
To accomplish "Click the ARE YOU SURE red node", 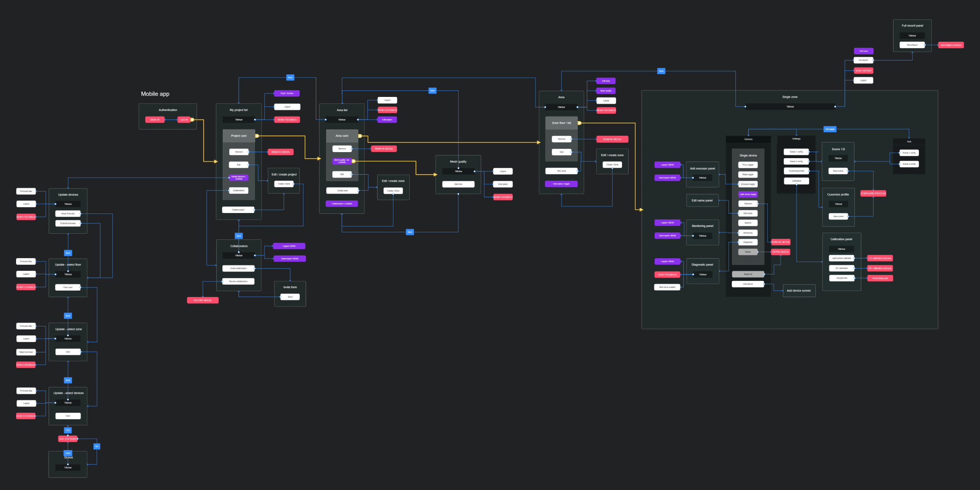I will tap(68, 439).
